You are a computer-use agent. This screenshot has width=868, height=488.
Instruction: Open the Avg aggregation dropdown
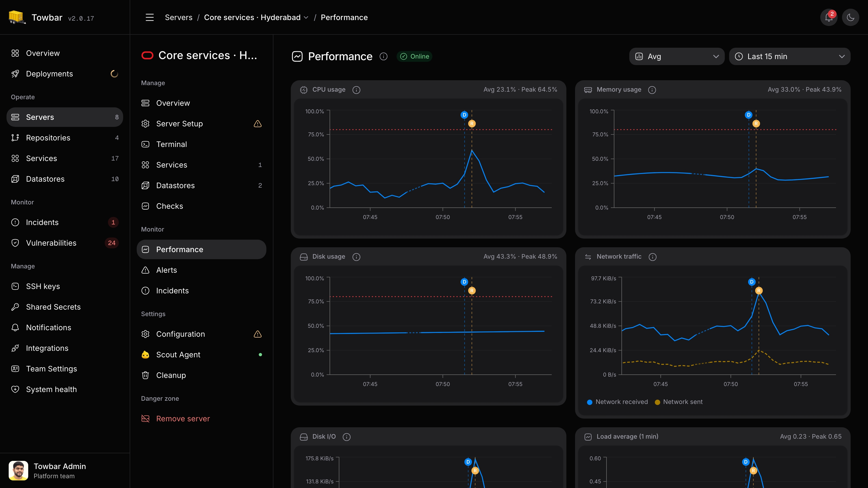676,56
